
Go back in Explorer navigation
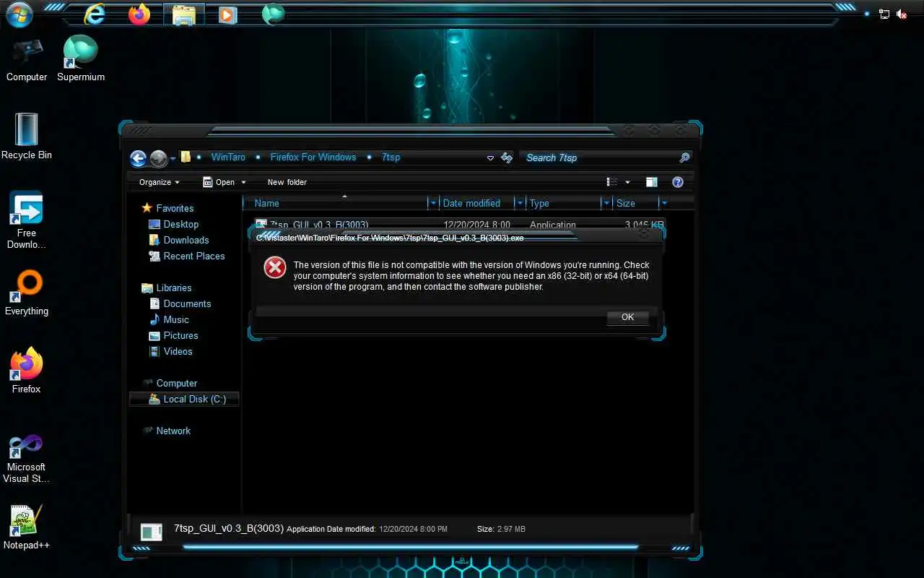[138, 158]
